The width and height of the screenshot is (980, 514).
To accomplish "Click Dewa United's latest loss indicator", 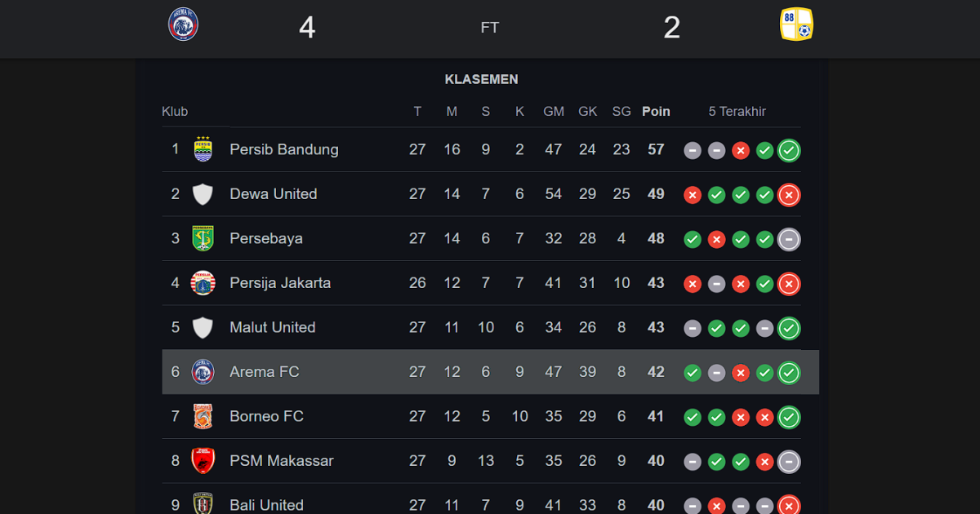I will (x=789, y=195).
